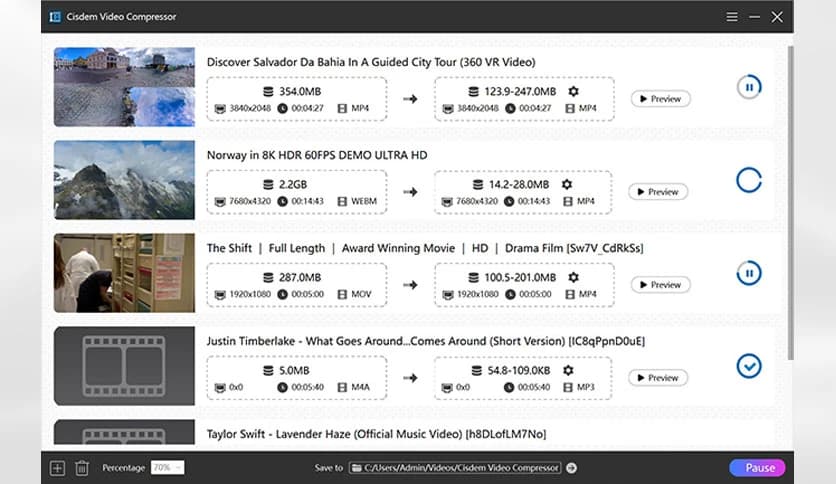Click the 5.0MB source size
The image size is (836, 484).
pos(294,370)
